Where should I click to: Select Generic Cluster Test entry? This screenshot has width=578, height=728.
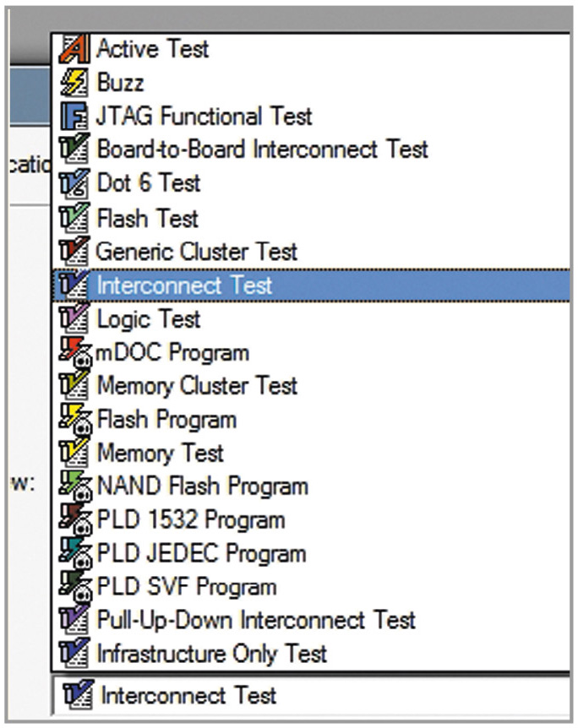click(196, 251)
